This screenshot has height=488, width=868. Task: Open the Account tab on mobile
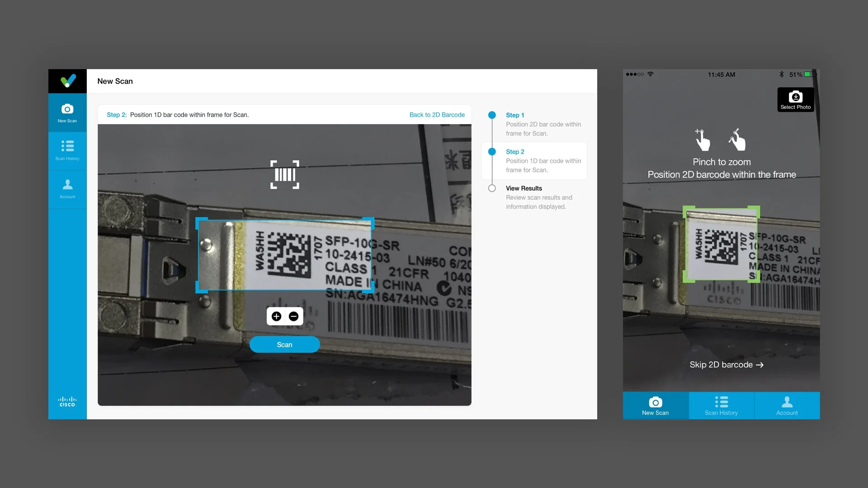pyautogui.click(x=787, y=406)
